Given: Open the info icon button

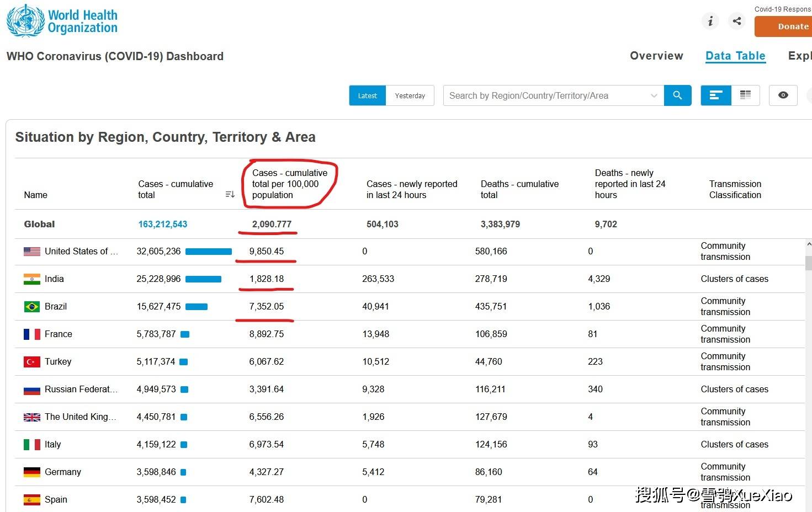Looking at the screenshot, I should (710, 21).
